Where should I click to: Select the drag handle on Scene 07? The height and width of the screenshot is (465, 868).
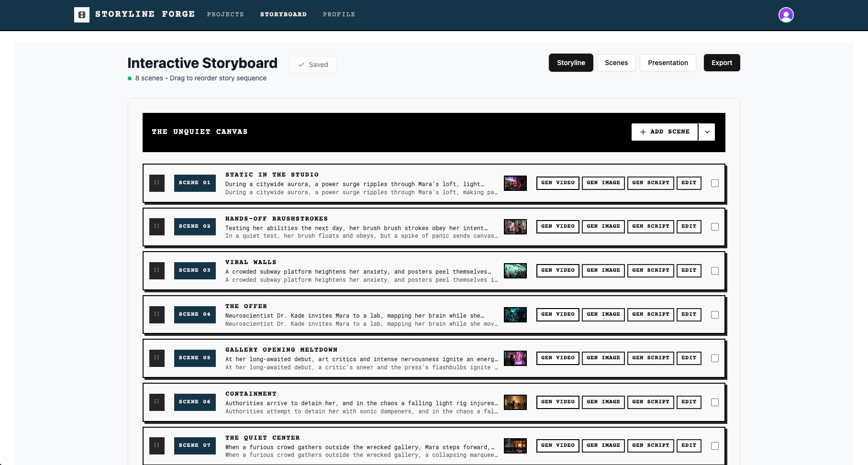(x=157, y=445)
